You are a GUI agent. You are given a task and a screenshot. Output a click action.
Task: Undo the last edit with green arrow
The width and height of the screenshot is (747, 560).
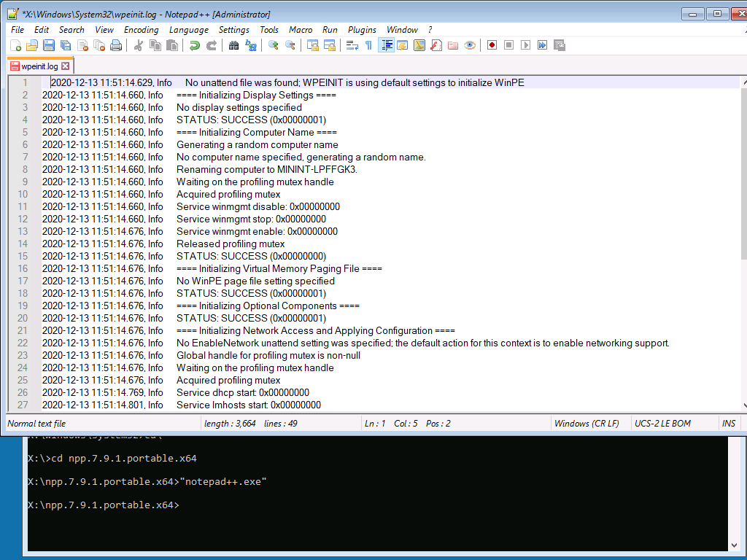pyautogui.click(x=194, y=45)
